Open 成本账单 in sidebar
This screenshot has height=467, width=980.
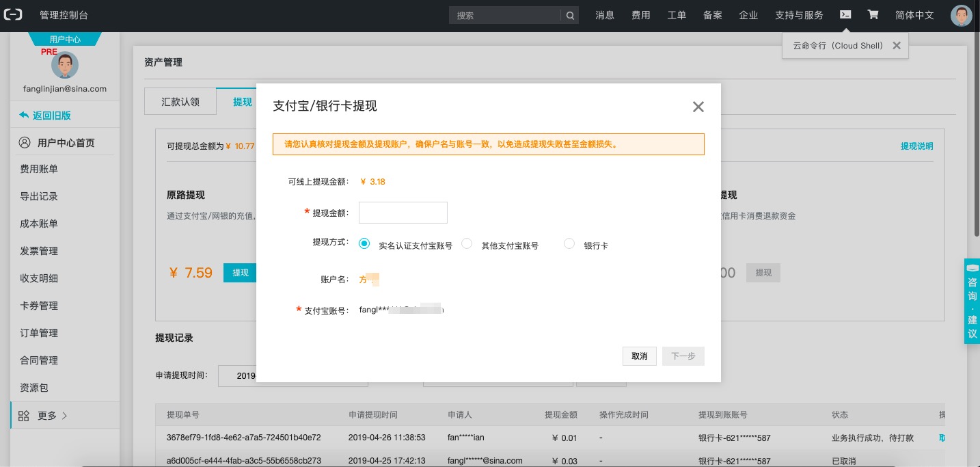coord(39,224)
